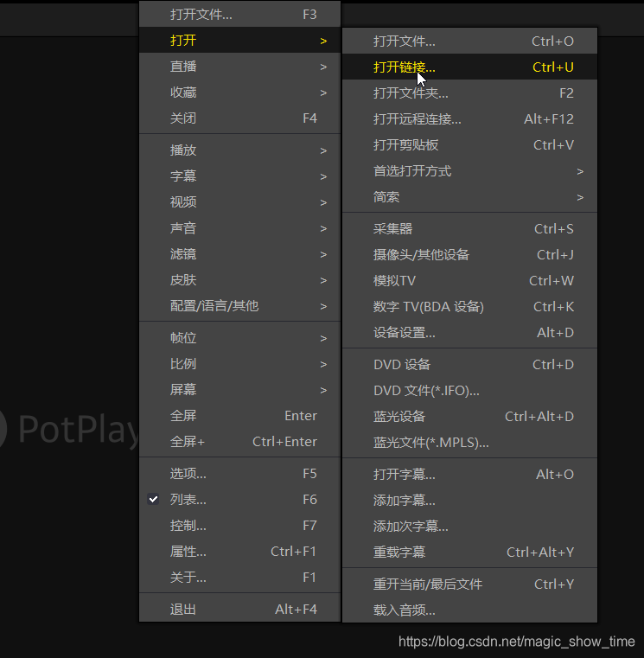Viewport: 644px width, 658px height.
Task: Select 添加字幕... item
Action: [x=470, y=501]
